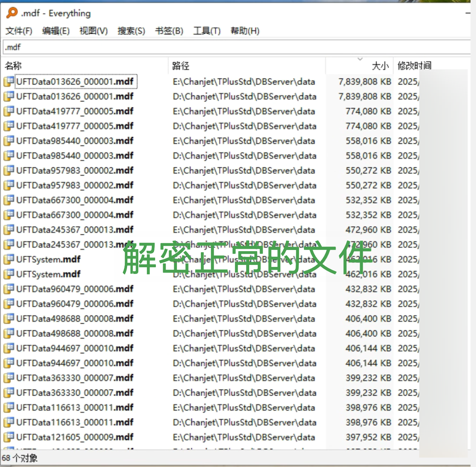Click 7,839,808 KB size in E: drive row
This screenshot has width=476, height=467.
coord(365,81)
